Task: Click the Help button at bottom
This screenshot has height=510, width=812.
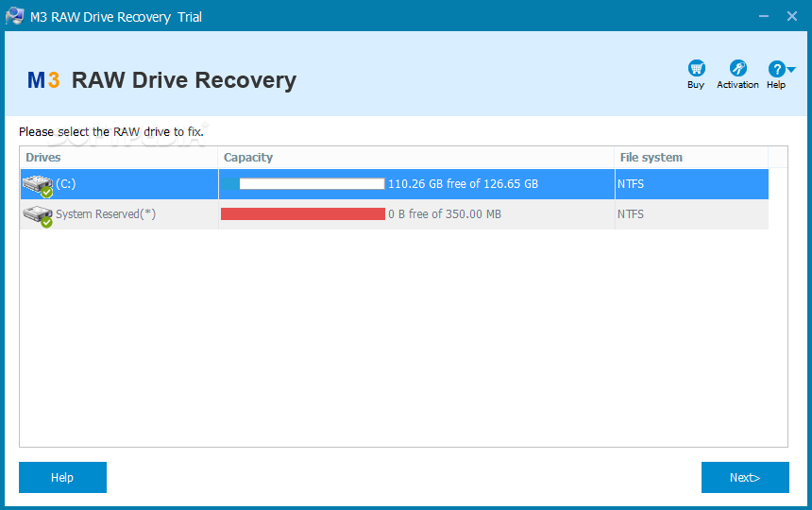Action: point(62,477)
